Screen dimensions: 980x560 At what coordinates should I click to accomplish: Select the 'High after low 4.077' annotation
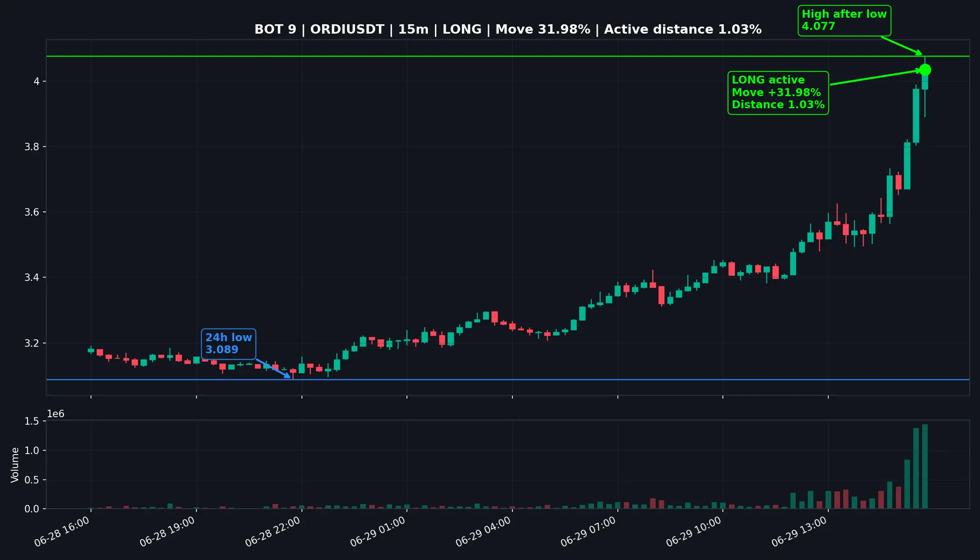(x=844, y=21)
